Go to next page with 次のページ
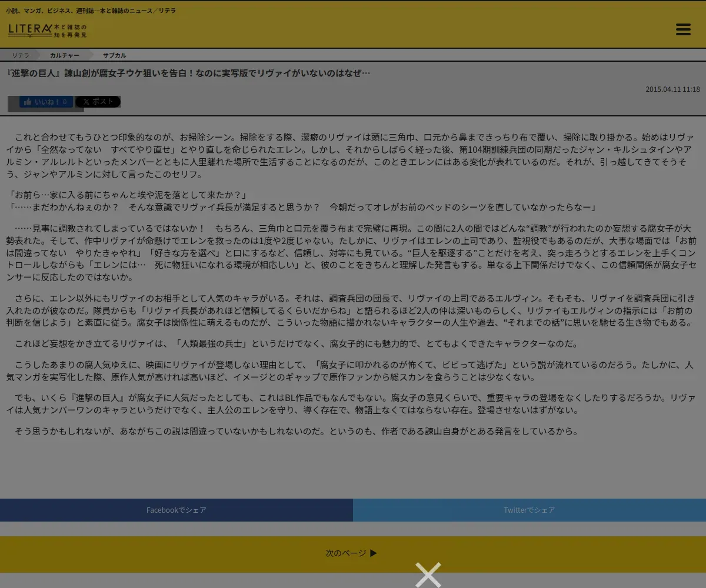This screenshot has height=588, width=706. (353, 553)
